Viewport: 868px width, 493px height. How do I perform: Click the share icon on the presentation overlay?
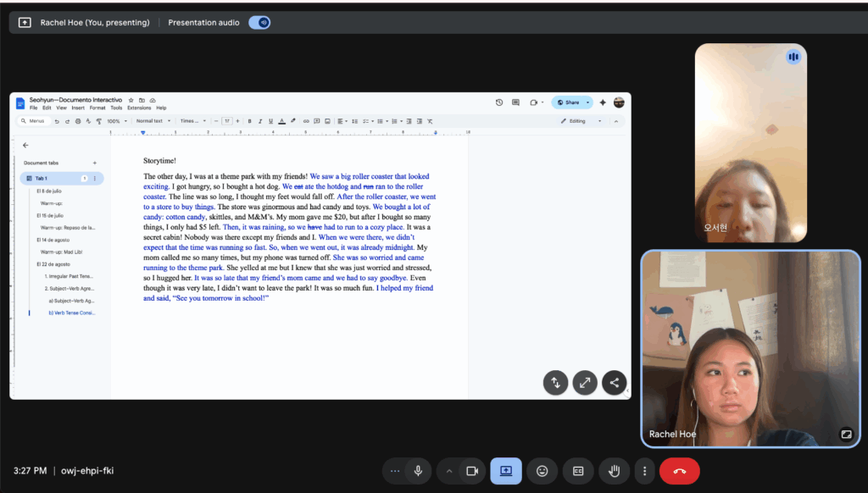[615, 382]
